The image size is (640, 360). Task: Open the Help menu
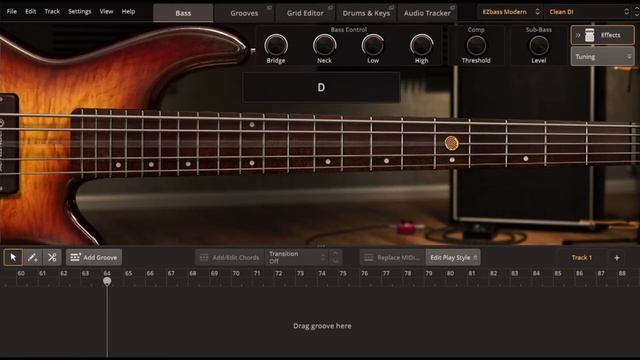point(128,11)
